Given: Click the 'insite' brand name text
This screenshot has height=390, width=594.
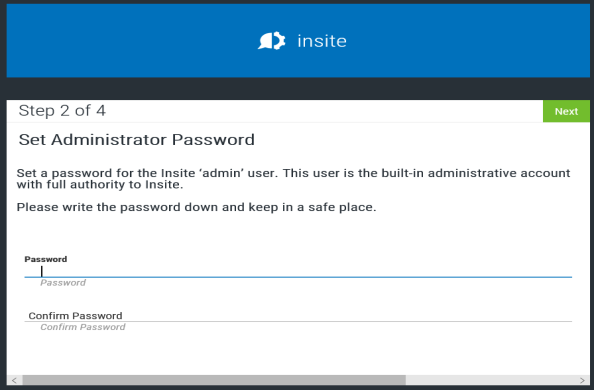Looking at the screenshot, I should click(322, 41).
